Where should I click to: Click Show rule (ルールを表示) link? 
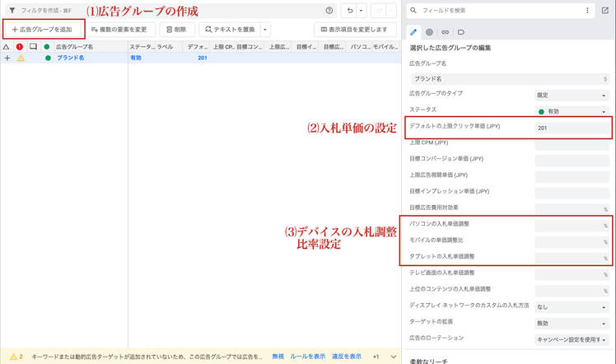pyautogui.click(x=308, y=356)
